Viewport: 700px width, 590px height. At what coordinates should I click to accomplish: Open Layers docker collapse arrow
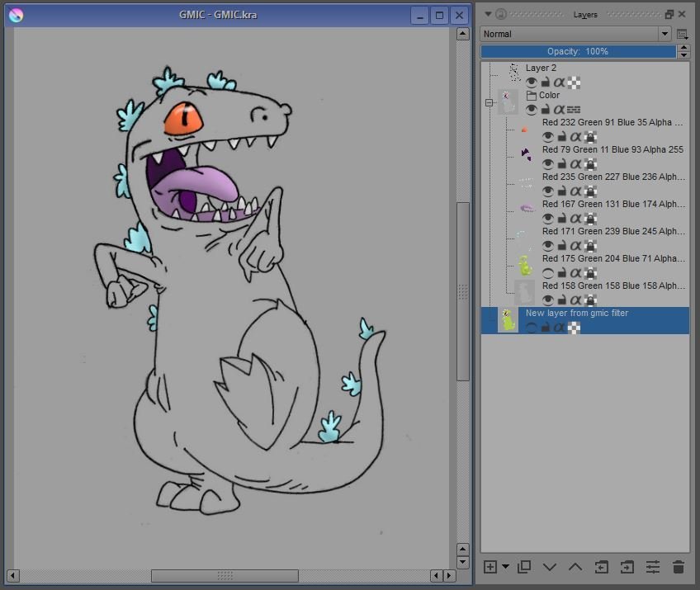488,14
